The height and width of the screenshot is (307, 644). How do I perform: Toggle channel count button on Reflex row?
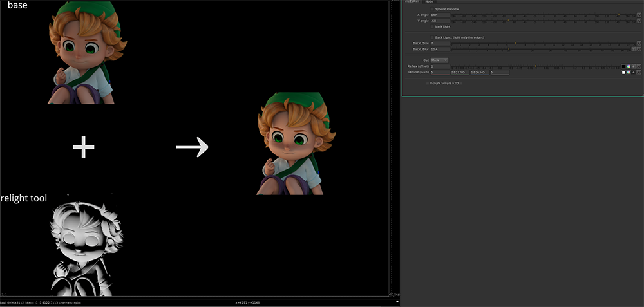pos(634,66)
